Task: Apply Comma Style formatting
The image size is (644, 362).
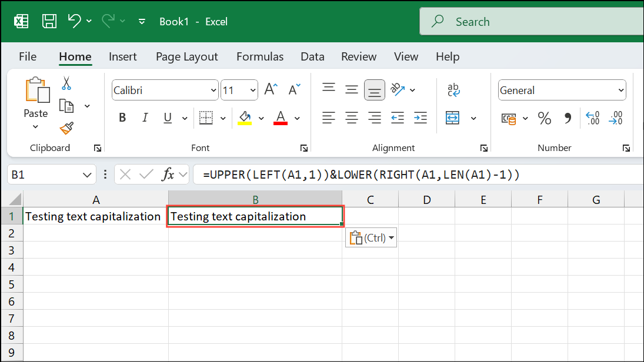Action: (567, 118)
